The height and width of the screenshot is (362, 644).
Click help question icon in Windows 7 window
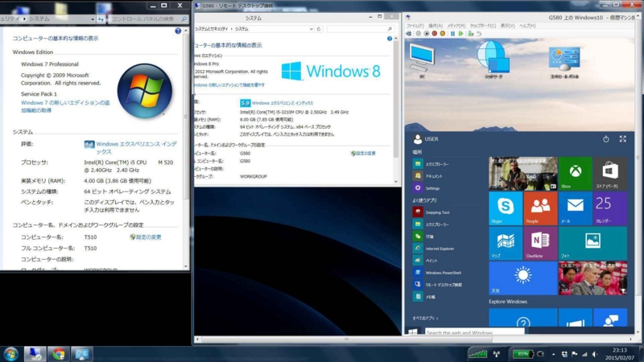click(178, 31)
